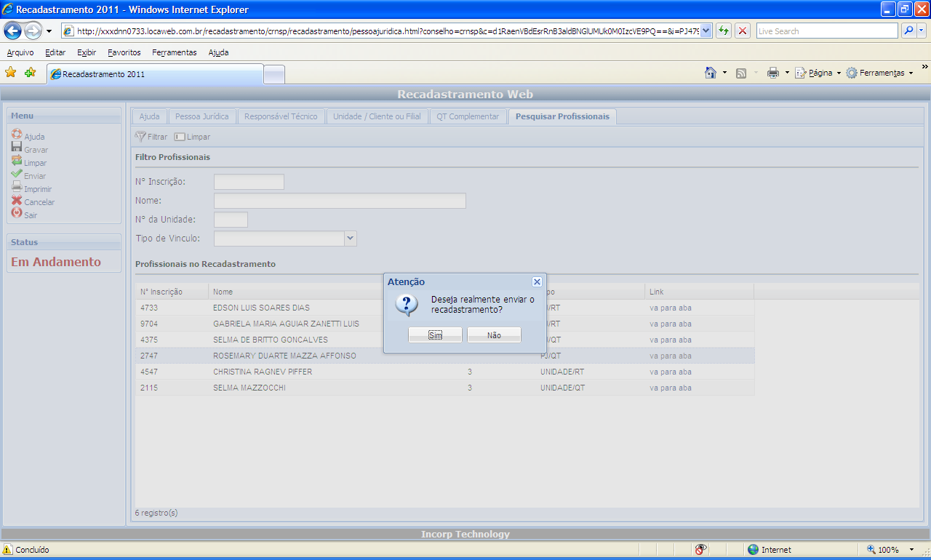Image resolution: width=931 pixels, height=560 pixels.
Task: Click the N° da Unidade input field
Action: (x=231, y=220)
